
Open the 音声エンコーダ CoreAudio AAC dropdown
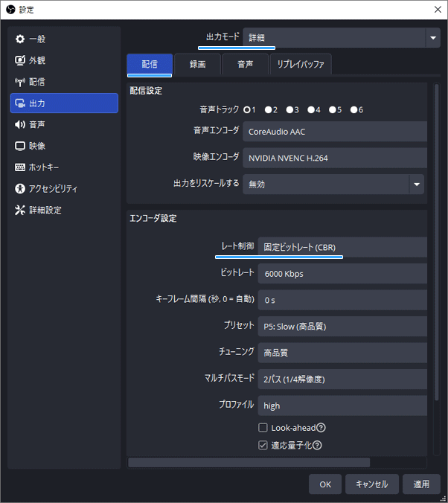click(335, 132)
